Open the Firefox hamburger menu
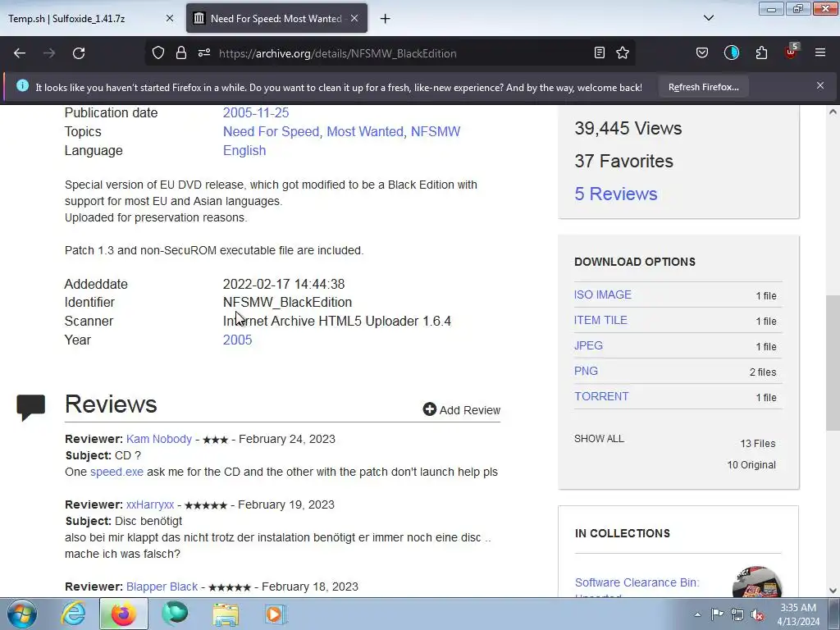 click(x=820, y=53)
